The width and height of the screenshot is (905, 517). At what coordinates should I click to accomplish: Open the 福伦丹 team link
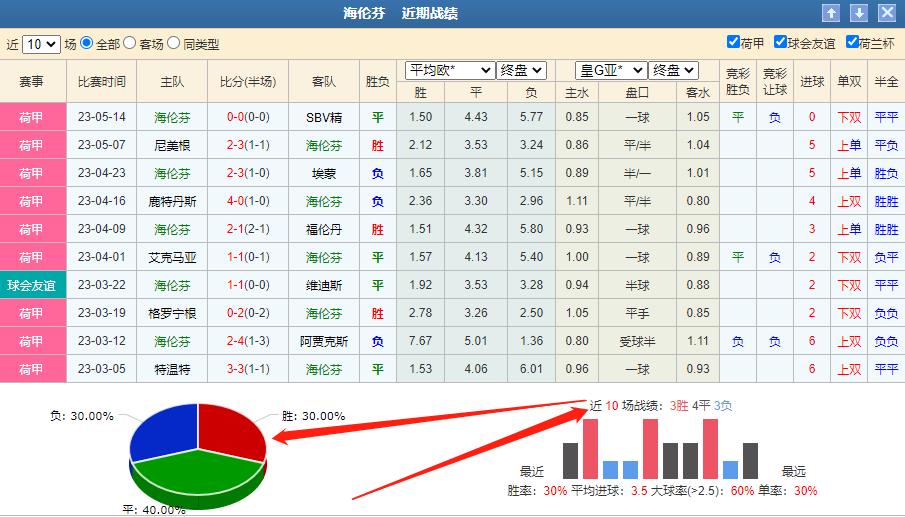324,230
